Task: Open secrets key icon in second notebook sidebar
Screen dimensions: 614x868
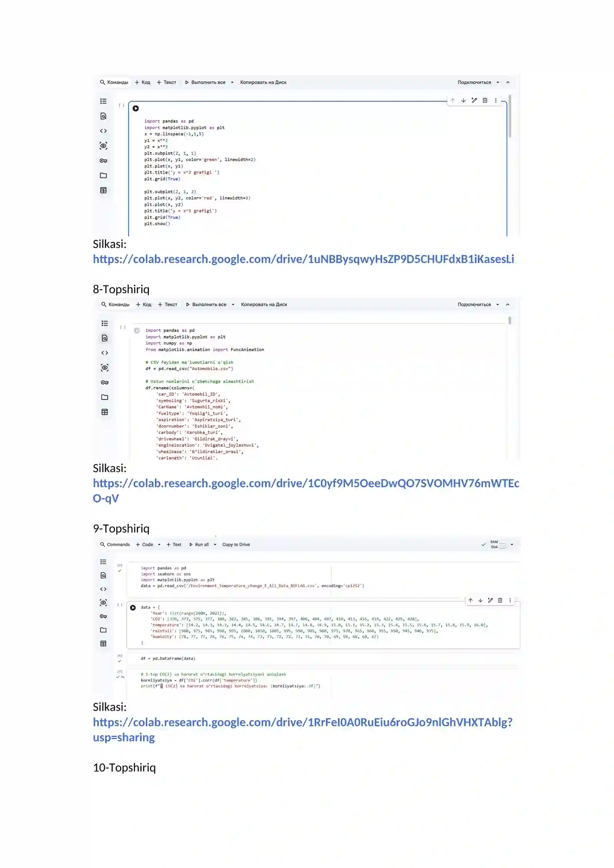Action: tap(104, 383)
